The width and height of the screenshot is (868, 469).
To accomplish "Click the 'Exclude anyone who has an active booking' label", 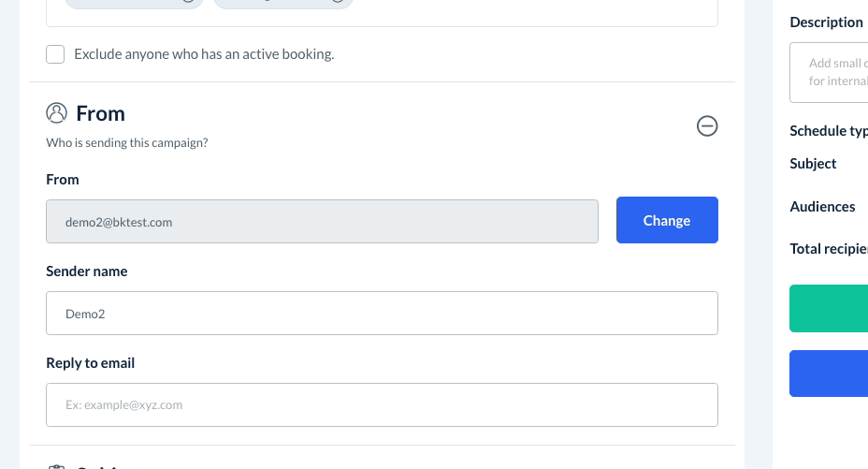I will pyautogui.click(x=204, y=54).
